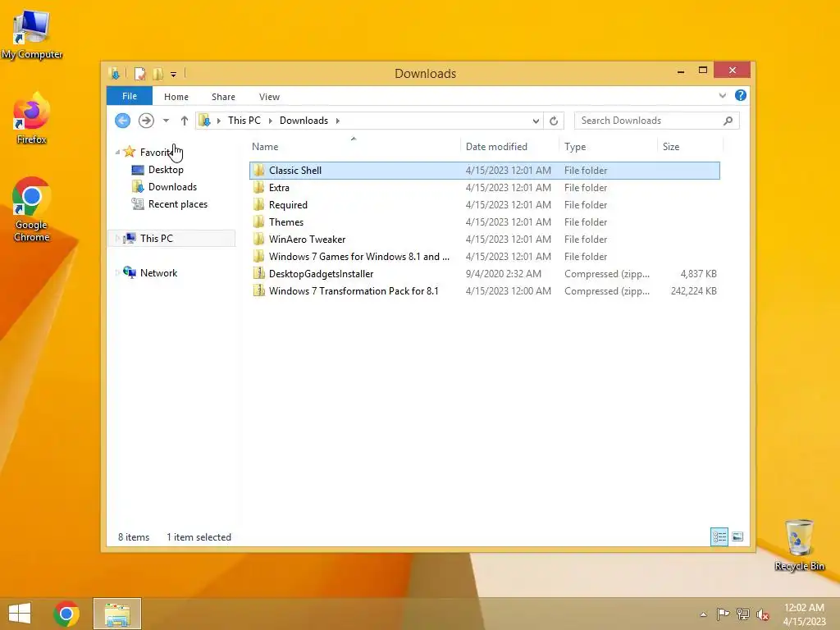
Task: Select Windows 7 Games for Windows 8.1 folder
Action: point(484,256)
